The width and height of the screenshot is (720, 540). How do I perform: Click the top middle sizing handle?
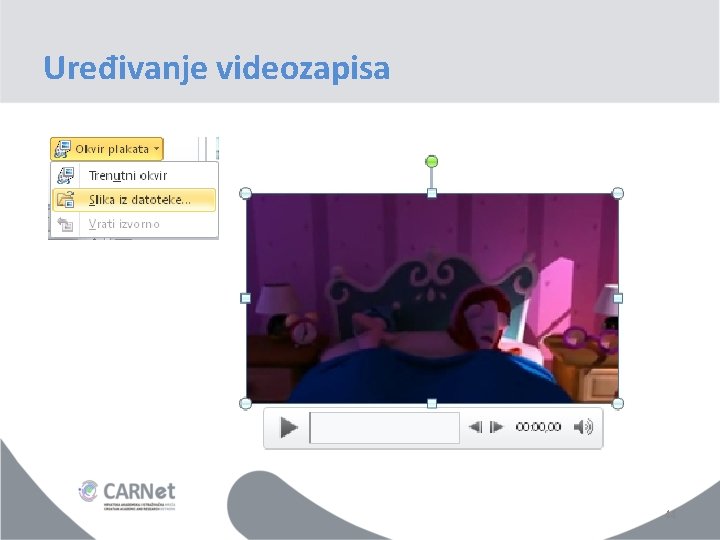coord(432,193)
